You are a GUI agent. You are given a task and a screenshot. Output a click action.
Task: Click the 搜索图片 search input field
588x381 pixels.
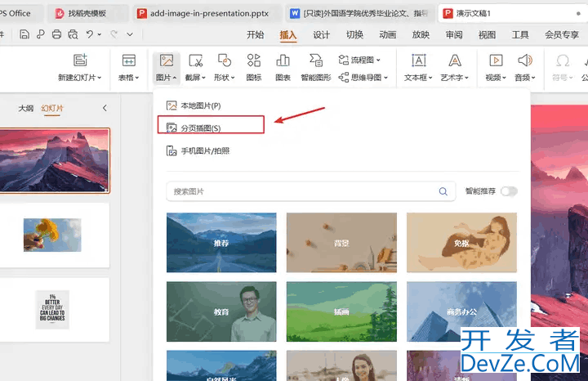302,191
